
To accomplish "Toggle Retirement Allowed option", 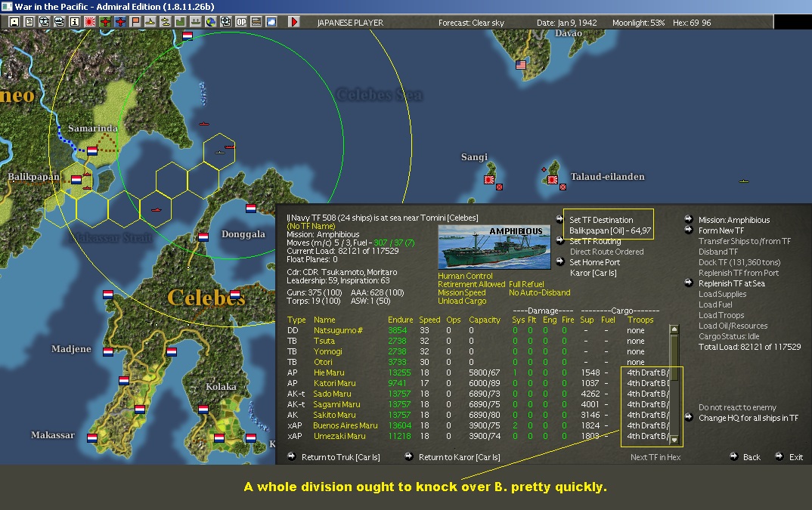I will coord(471,284).
